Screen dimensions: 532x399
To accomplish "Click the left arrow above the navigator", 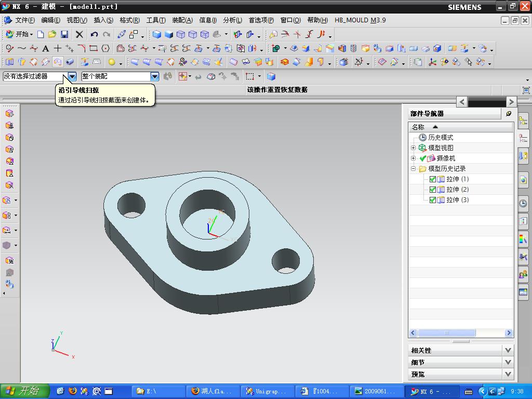I will (461, 102).
